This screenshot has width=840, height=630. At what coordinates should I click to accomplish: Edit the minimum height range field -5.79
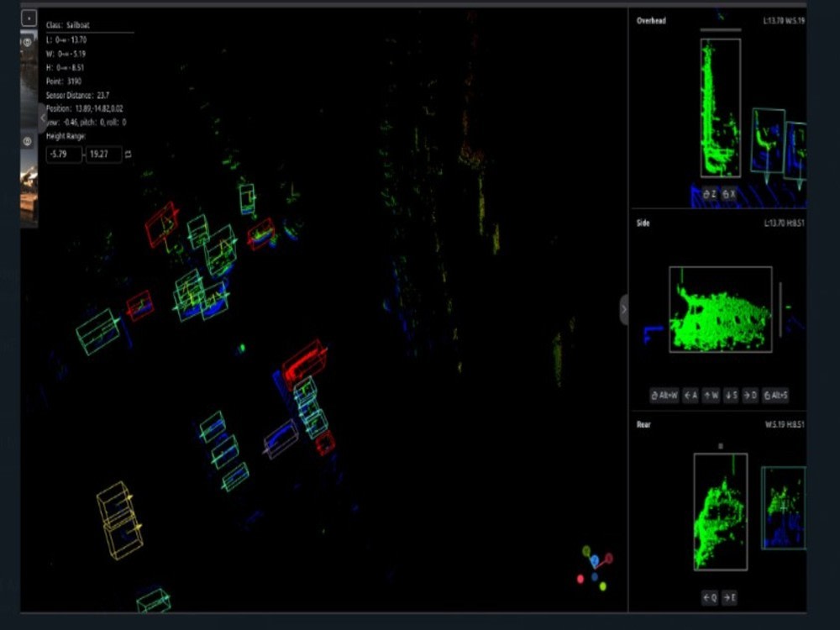pyautogui.click(x=65, y=155)
